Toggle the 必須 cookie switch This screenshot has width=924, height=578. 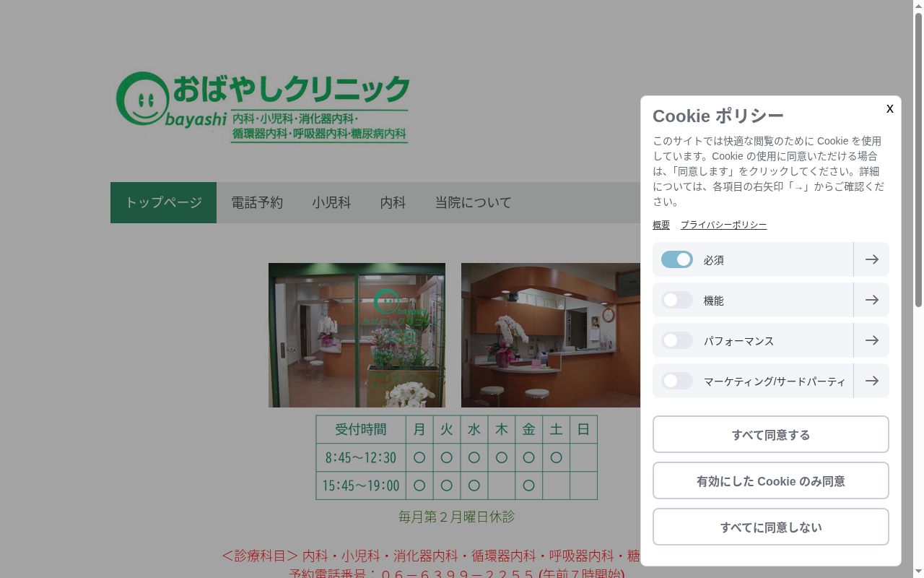click(677, 259)
